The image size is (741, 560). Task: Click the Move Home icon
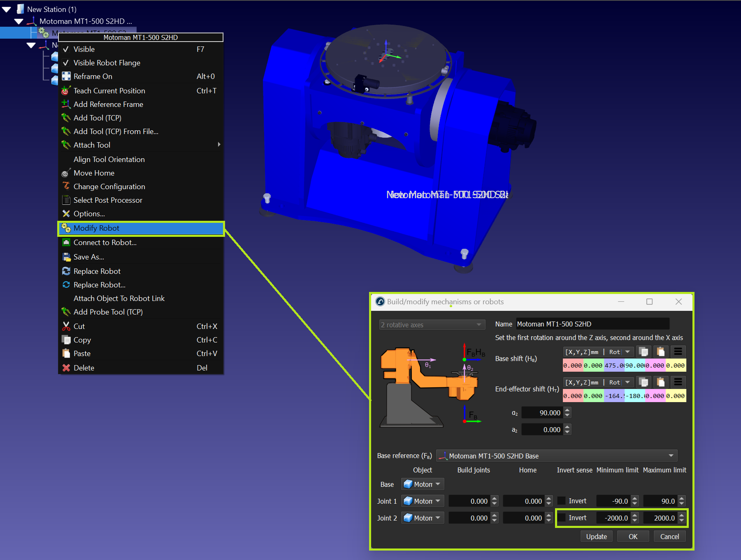coord(66,173)
